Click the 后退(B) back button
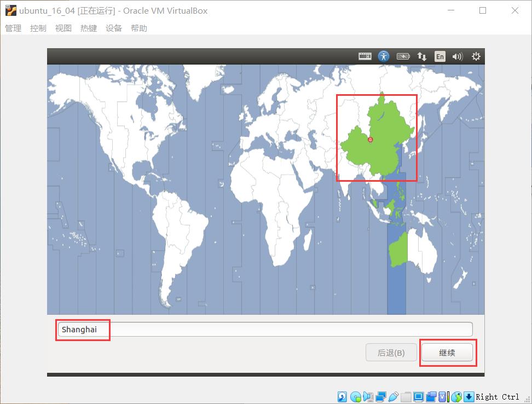Image resolution: width=532 pixels, height=404 pixels. [391, 353]
